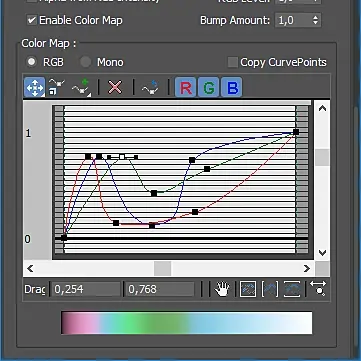This screenshot has height=361, width=361.
Task: Click the horizontal scrollbar right arrow
Action: pyautogui.click(x=306, y=269)
